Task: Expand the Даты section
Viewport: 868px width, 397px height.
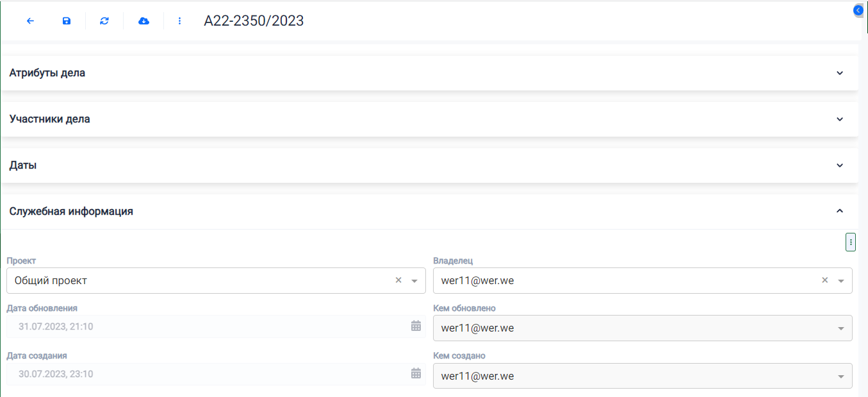Action: click(840, 165)
